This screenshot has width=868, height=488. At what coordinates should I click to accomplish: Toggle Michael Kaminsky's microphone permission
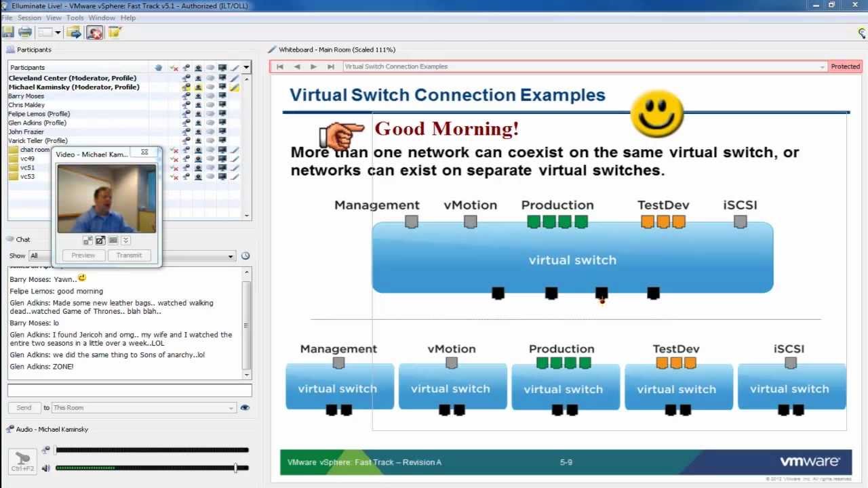point(186,87)
